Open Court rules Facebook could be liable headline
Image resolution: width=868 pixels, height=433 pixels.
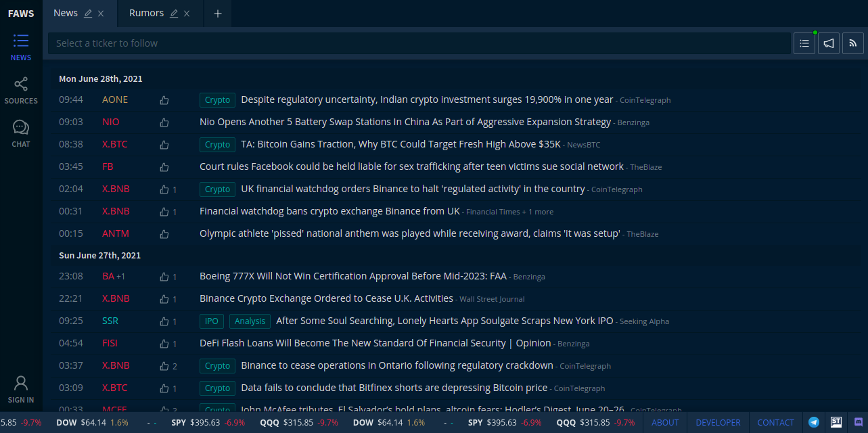pos(411,166)
